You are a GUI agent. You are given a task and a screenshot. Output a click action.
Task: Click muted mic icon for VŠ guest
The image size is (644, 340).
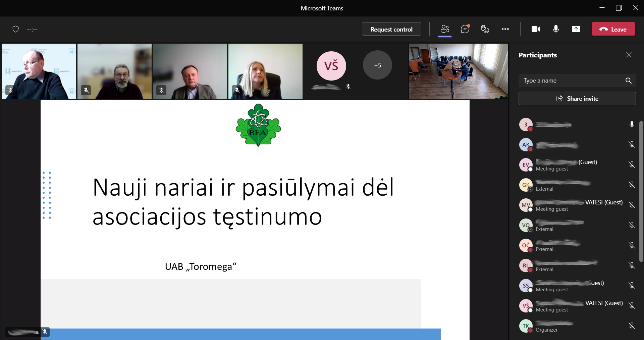click(x=632, y=306)
